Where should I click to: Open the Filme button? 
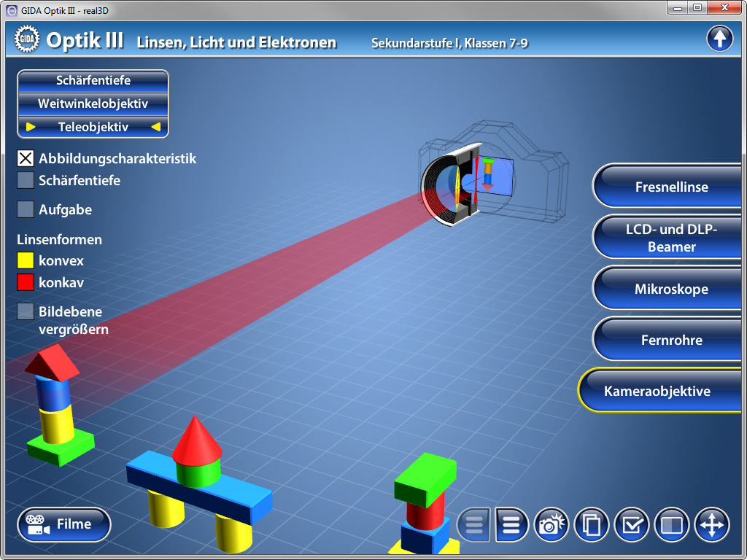tap(63, 524)
